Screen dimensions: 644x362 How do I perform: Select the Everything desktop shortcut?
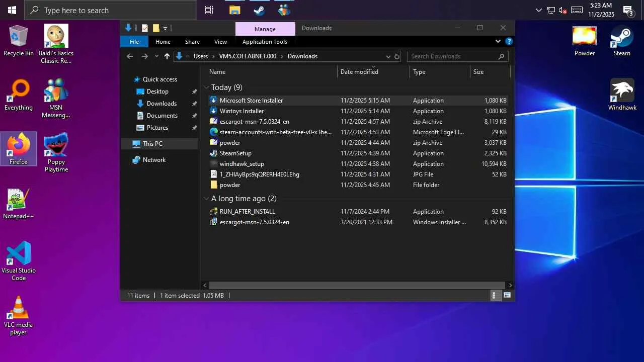pyautogui.click(x=19, y=95)
